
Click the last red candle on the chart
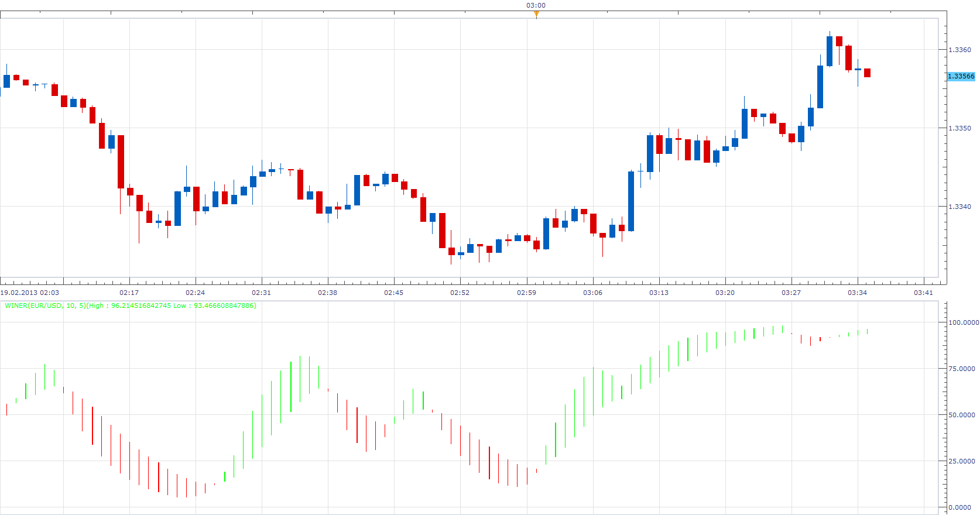pos(867,73)
